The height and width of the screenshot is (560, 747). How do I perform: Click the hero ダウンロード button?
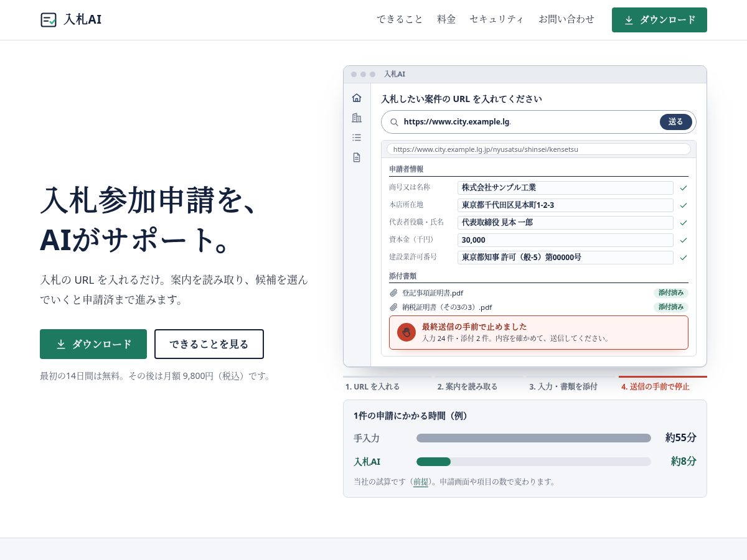pyautogui.click(x=93, y=344)
